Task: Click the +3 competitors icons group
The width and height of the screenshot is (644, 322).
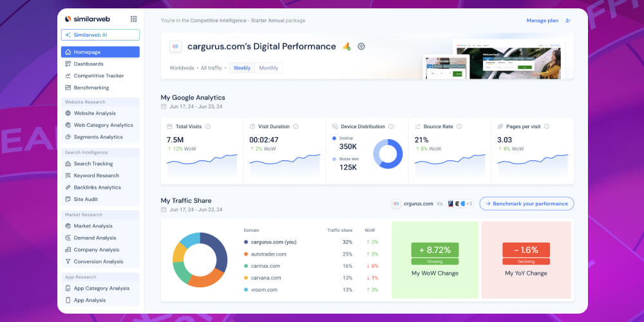Action: (460, 204)
